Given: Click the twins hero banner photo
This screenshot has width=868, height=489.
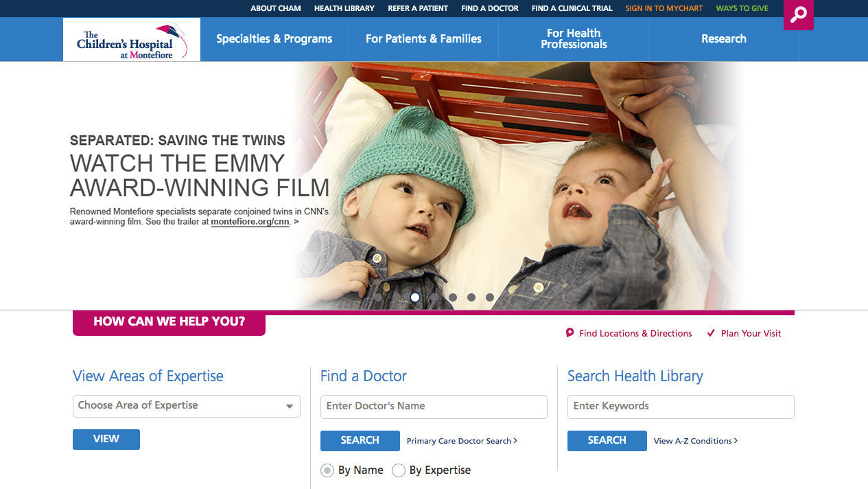Looking at the screenshot, I should click(519, 185).
